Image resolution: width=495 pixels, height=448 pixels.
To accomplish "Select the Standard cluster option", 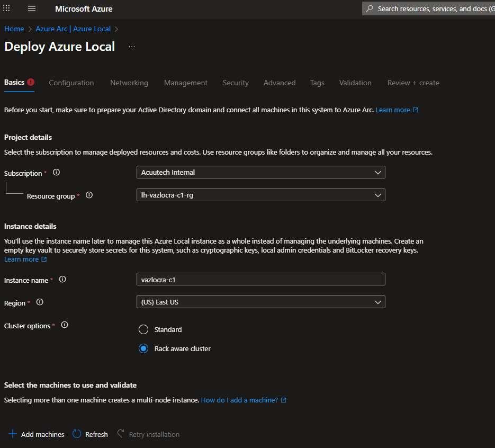I will click(x=143, y=329).
